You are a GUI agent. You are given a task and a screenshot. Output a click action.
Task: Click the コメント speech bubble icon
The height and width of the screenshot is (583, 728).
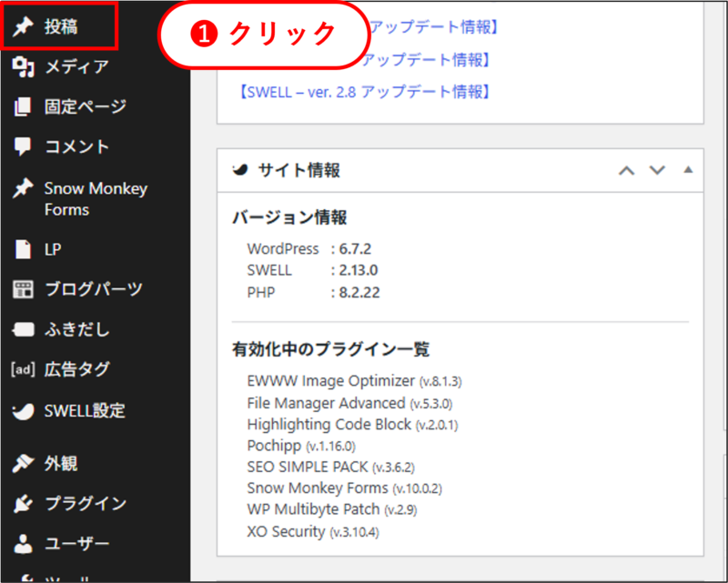coord(23,146)
